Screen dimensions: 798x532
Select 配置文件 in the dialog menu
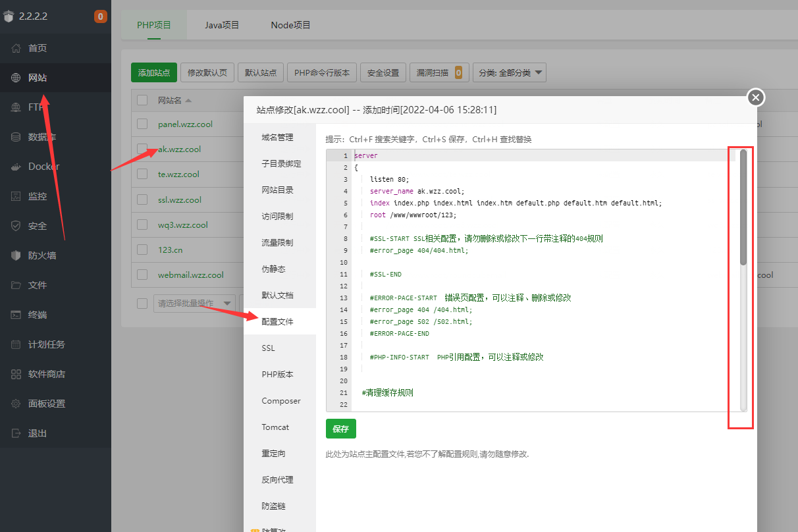click(x=280, y=322)
